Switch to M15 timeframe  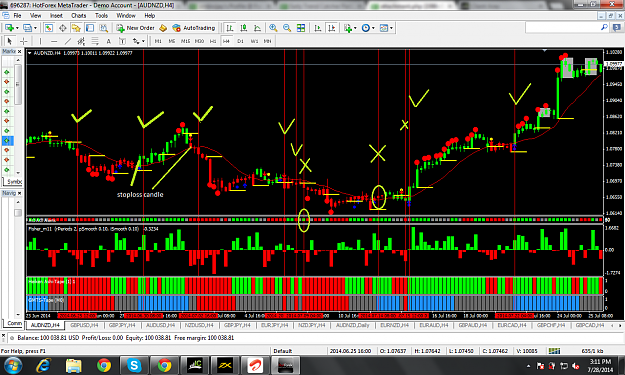185,41
